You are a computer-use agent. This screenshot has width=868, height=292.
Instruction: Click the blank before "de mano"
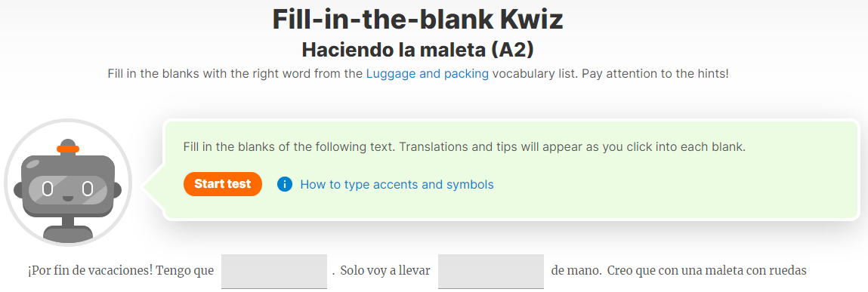(490, 271)
